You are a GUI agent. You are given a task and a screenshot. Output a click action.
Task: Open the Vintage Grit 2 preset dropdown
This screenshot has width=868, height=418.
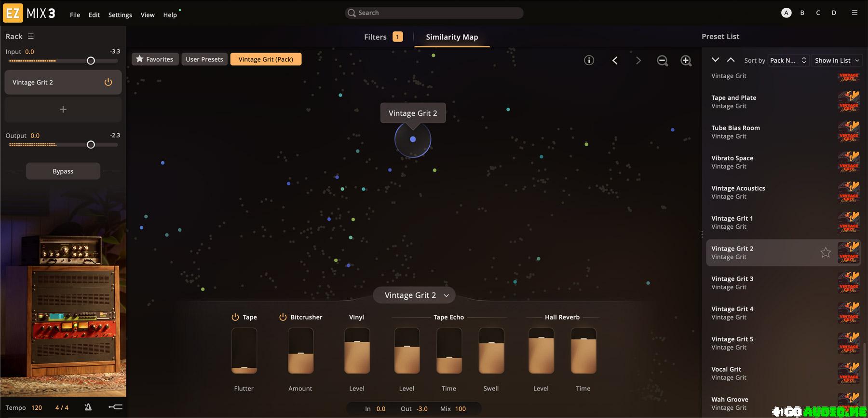(x=414, y=295)
